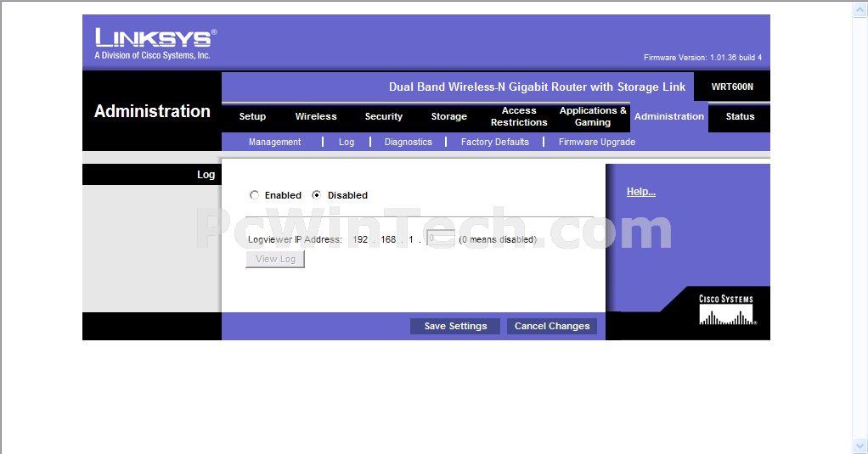Viewport: 868px width, 454px height.
Task: Click the WRT600N model label
Action: coord(732,87)
